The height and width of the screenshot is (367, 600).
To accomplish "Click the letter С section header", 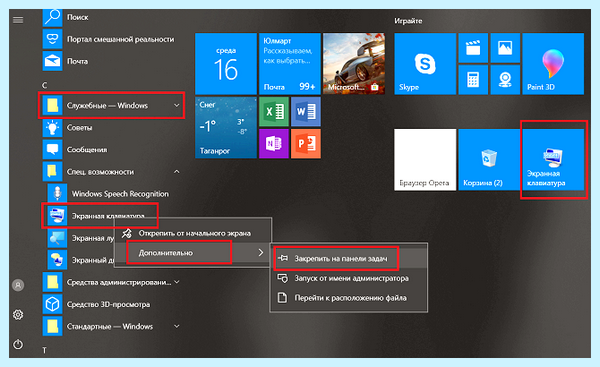I will [44, 85].
